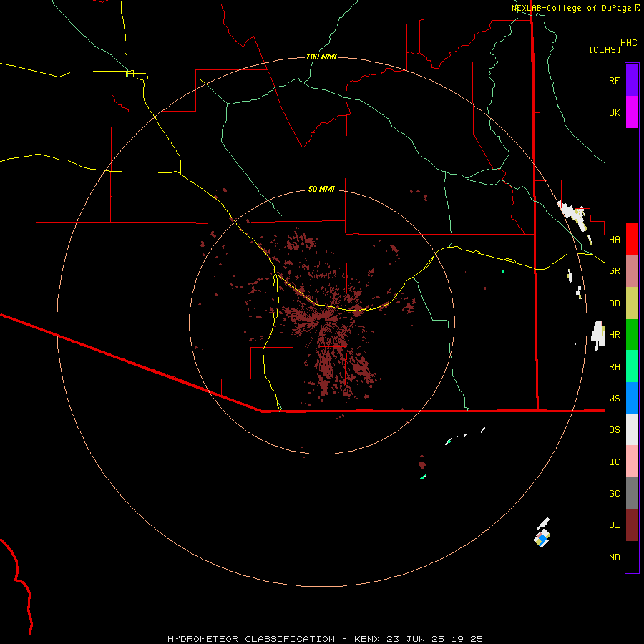Select the IC pink legend swatch
The width and height of the screenshot is (644, 644).
[x=632, y=462]
